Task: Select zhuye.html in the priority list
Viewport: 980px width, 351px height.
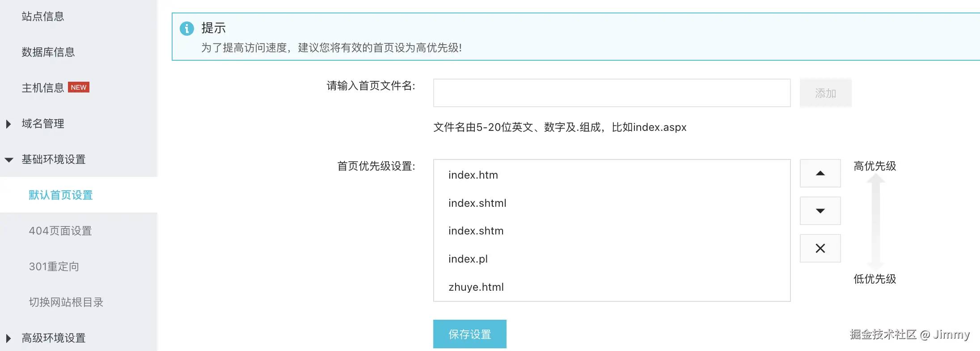Action: [476, 287]
